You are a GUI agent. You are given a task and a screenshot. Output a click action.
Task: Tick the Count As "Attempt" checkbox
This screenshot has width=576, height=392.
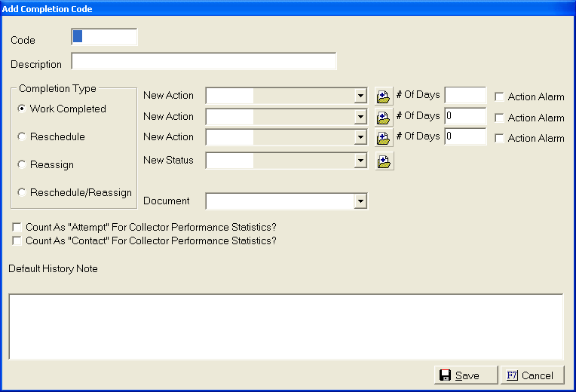click(x=17, y=227)
